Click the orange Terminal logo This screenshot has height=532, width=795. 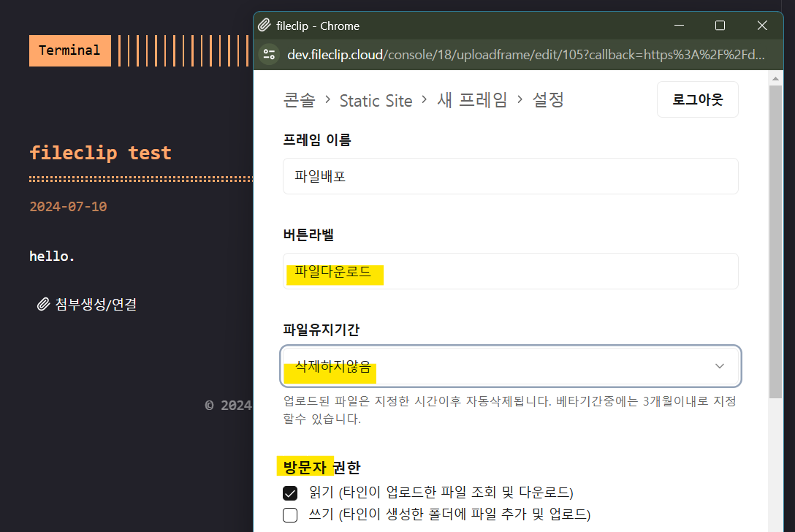click(x=69, y=50)
